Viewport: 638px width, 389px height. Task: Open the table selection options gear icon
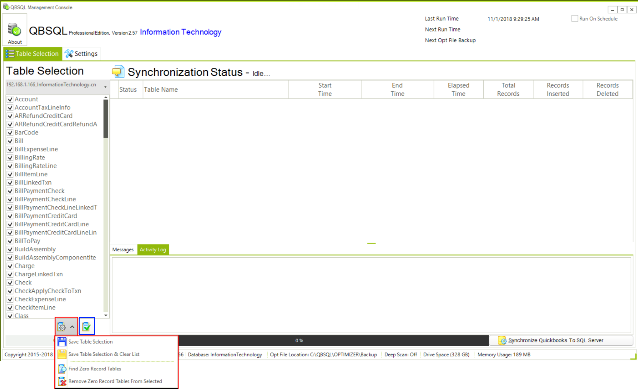pos(62,326)
